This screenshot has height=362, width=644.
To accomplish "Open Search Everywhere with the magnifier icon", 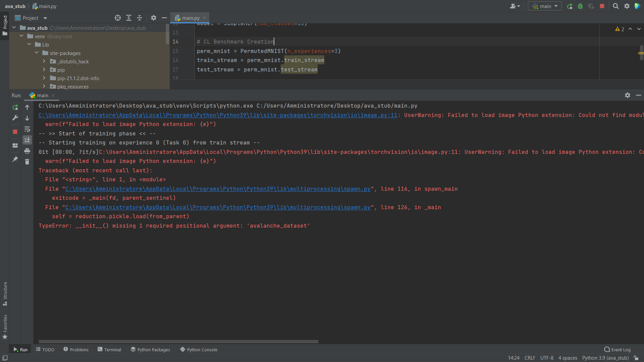I will 616,6.
